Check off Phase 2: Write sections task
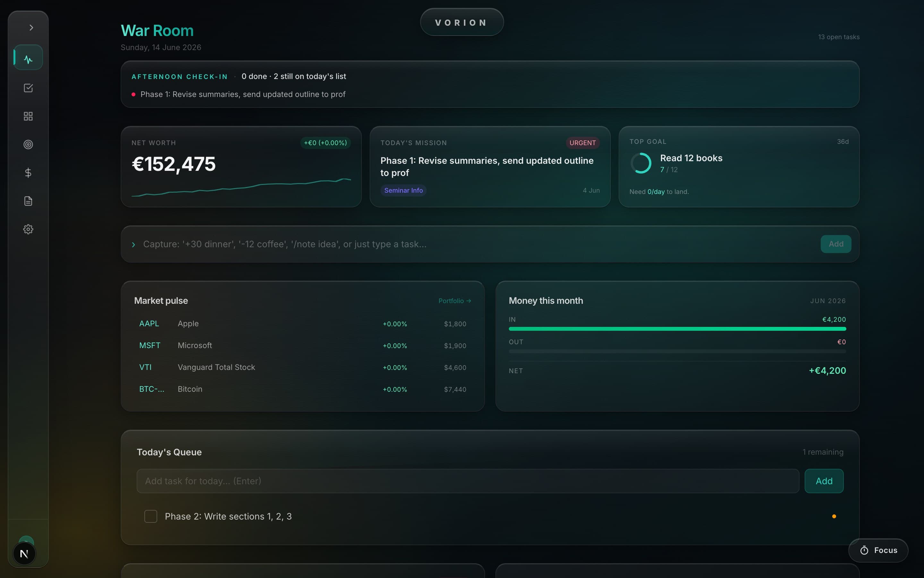The height and width of the screenshot is (578, 924). (151, 516)
